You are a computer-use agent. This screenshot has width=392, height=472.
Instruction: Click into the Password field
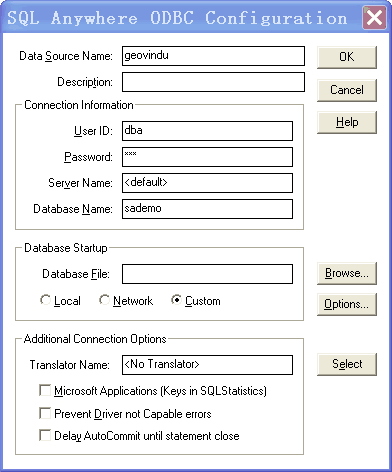pyautogui.click(x=207, y=157)
